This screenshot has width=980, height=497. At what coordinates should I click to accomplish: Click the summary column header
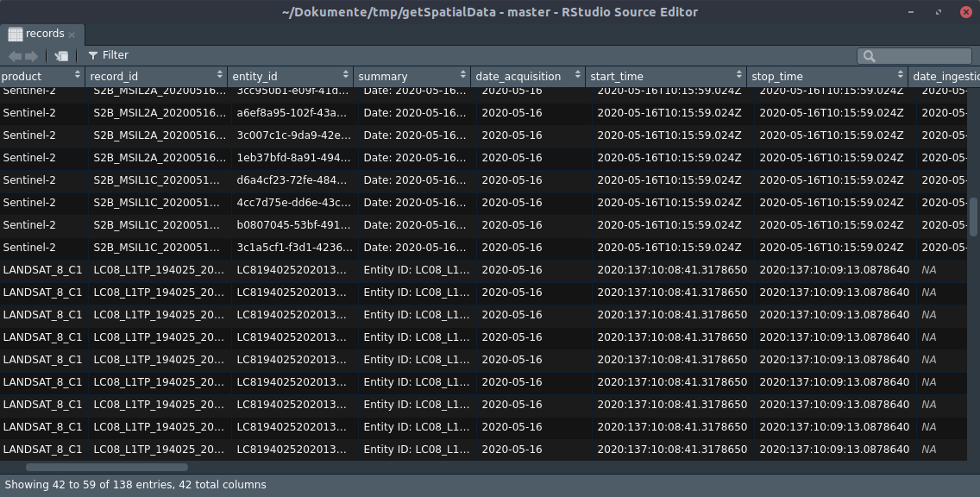(x=382, y=76)
